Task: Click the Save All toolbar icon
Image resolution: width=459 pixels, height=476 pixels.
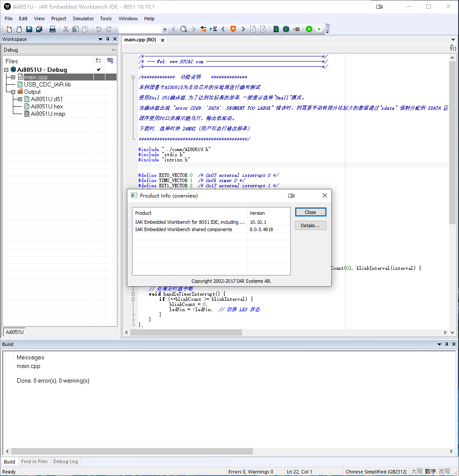Action: pyautogui.click(x=39, y=29)
